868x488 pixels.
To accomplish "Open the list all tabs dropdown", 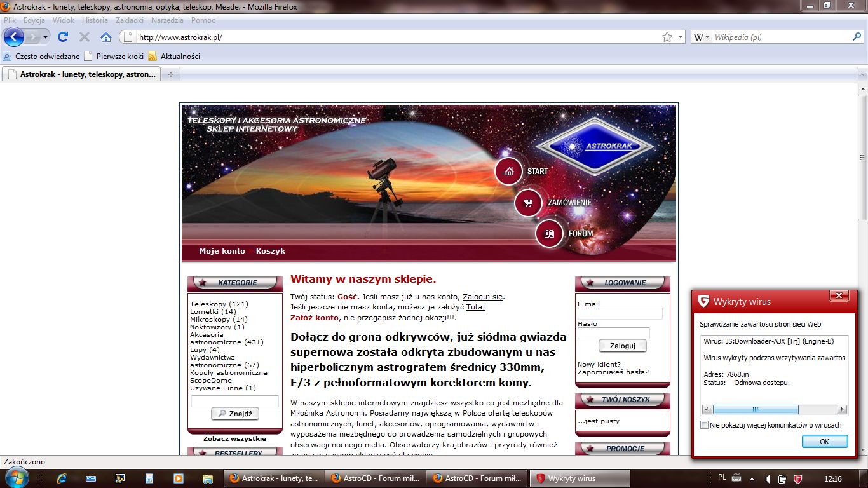I will click(x=862, y=74).
